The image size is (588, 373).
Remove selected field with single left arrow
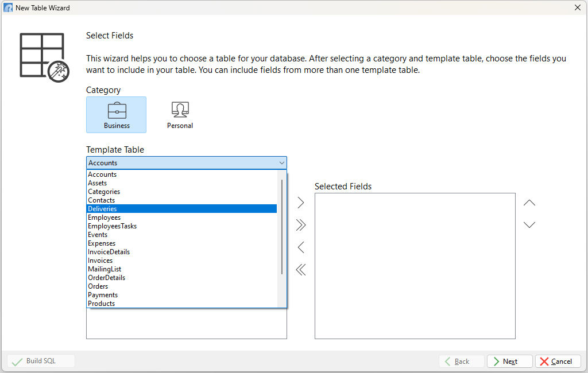(x=301, y=247)
